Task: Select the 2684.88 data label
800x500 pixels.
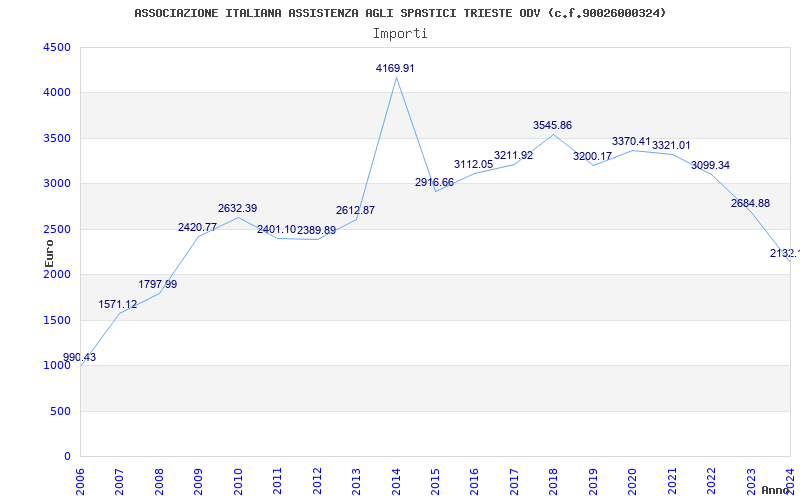Action: [751, 204]
